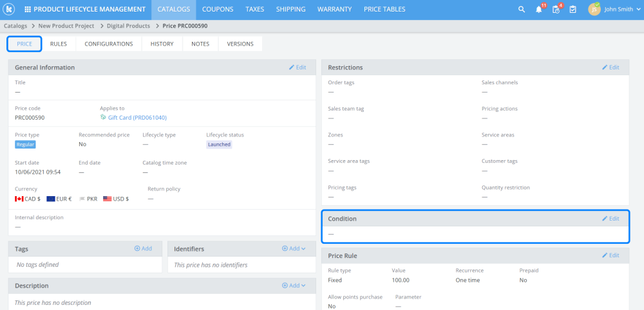The width and height of the screenshot is (644, 310).
Task: Click 'No tags defined' text
Action: 37,265
